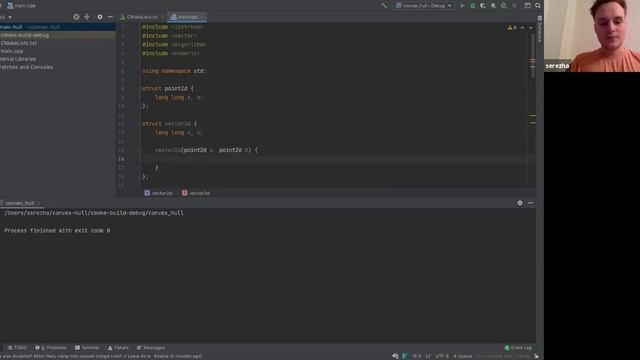Open the Event Log
The height and width of the screenshot is (360, 640).
[x=518, y=348]
